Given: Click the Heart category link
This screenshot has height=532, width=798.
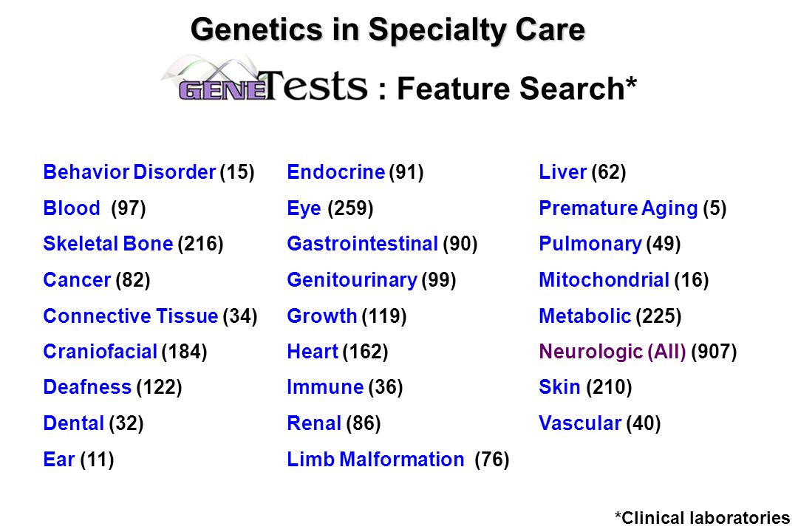Looking at the screenshot, I should 313,352.
